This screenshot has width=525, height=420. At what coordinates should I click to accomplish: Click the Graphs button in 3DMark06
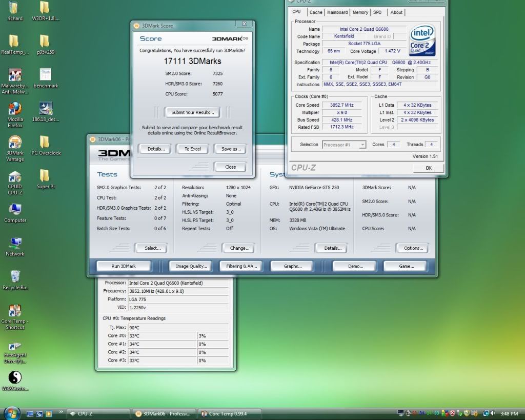292,266
